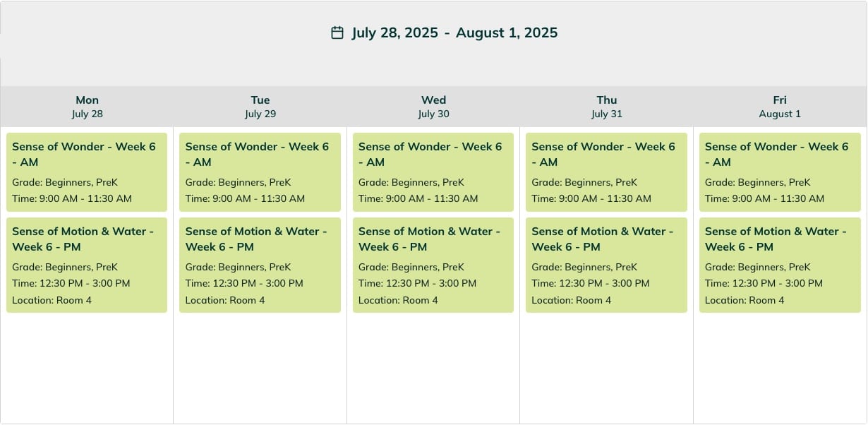Open Thursday's Sense of Wonder AM class
The width and height of the screenshot is (868, 425).
tap(606, 172)
